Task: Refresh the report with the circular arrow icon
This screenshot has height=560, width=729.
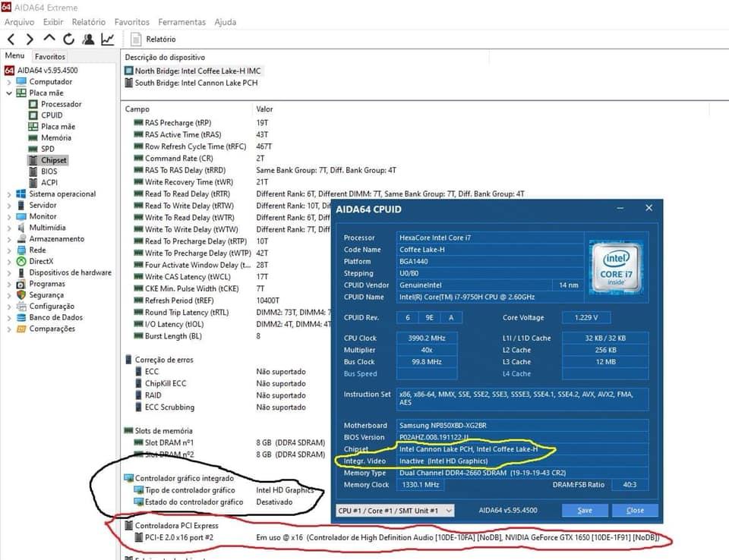Action: (x=69, y=39)
